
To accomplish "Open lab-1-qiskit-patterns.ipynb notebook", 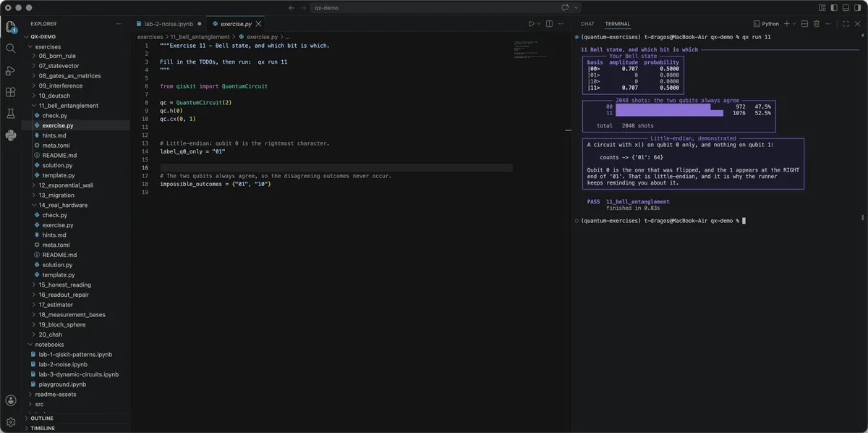I will point(75,355).
